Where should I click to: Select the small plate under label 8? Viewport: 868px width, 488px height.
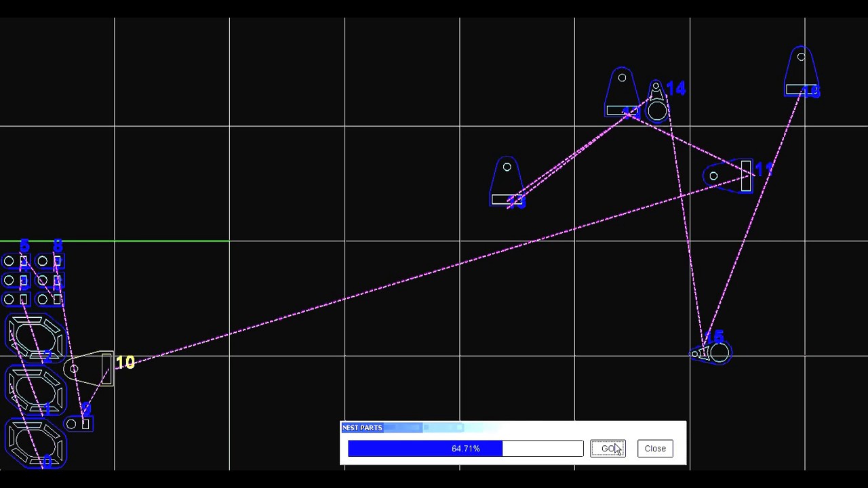(50, 261)
